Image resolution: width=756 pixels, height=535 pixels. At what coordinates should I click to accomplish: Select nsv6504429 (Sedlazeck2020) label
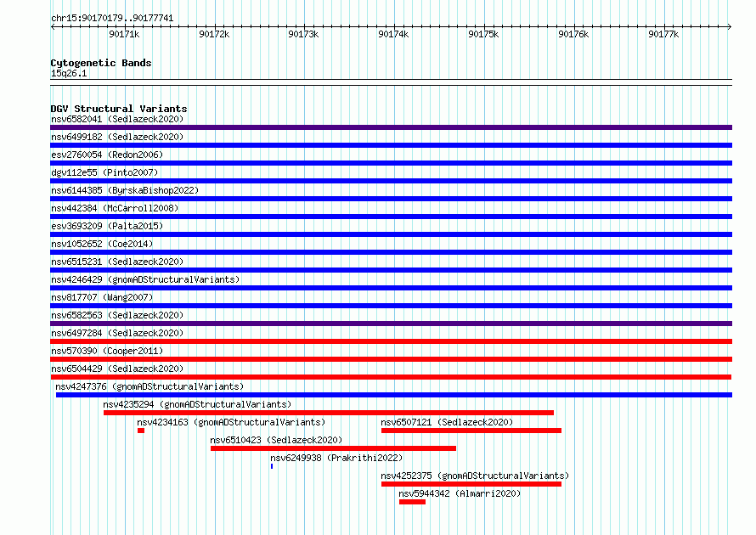coord(117,369)
